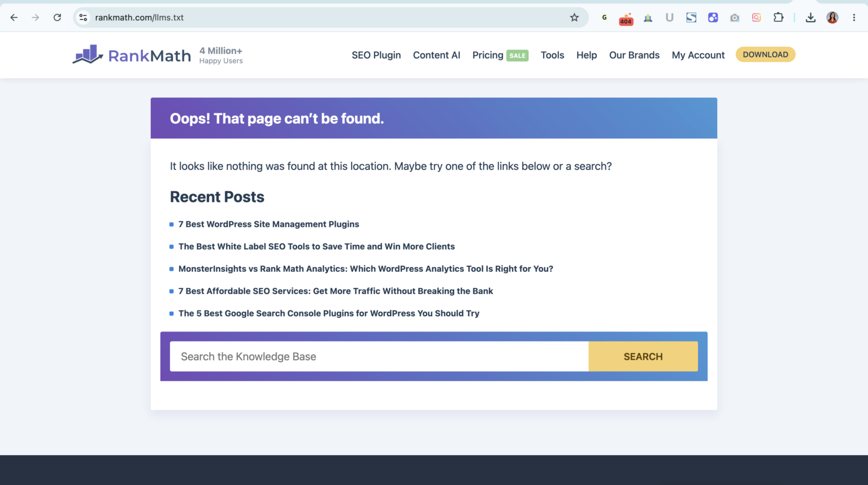868x485 pixels.
Task: Open the SEO Plugin menu
Action: (x=376, y=55)
